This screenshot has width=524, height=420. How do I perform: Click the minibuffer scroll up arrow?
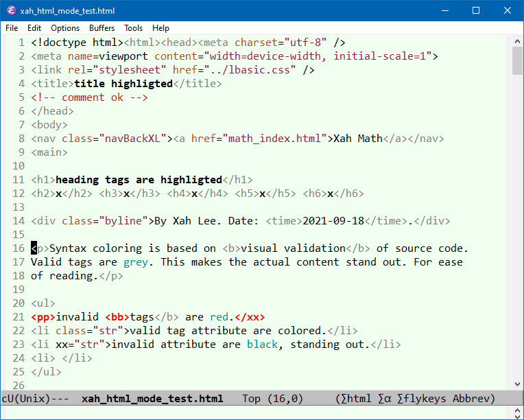tap(517, 410)
